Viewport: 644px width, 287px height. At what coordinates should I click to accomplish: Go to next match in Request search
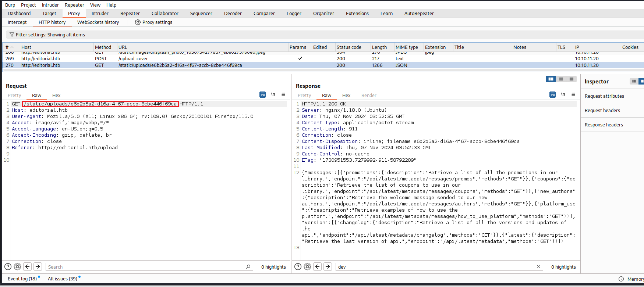click(x=38, y=267)
